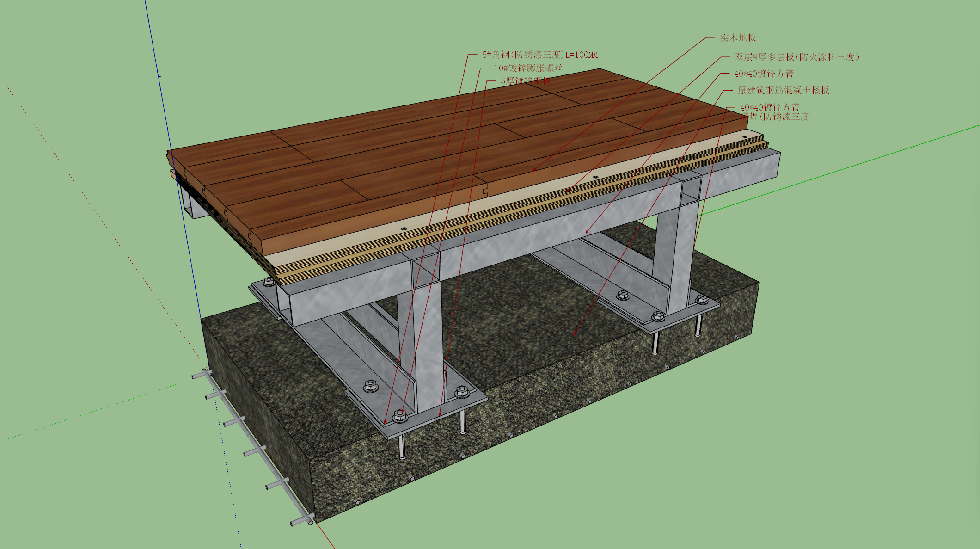
Task: Select the 原建筑钢筋混凝土楼板 text label
Action: coord(783,90)
